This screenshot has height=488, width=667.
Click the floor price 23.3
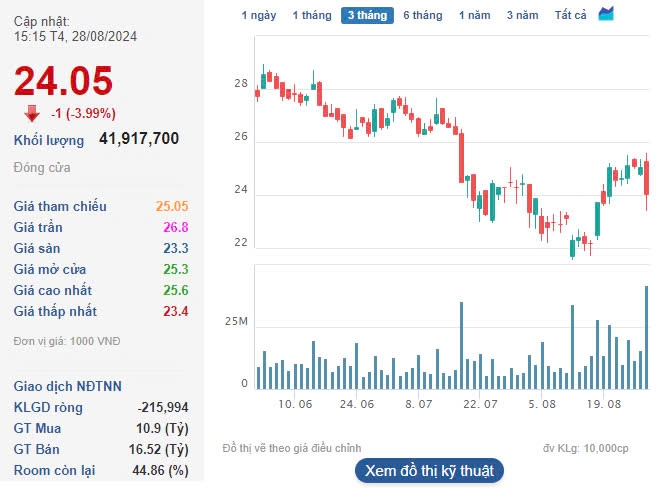pos(176,248)
